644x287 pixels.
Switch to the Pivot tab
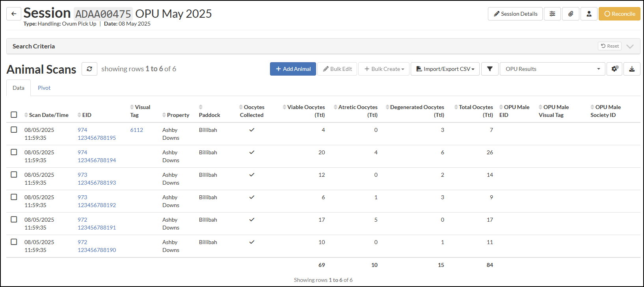tap(44, 88)
